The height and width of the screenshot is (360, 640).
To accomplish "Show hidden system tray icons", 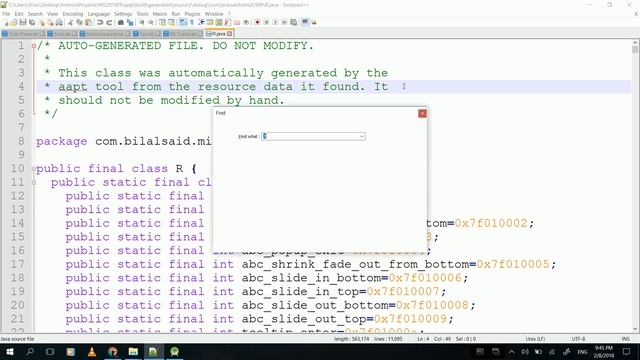I will (511, 351).
